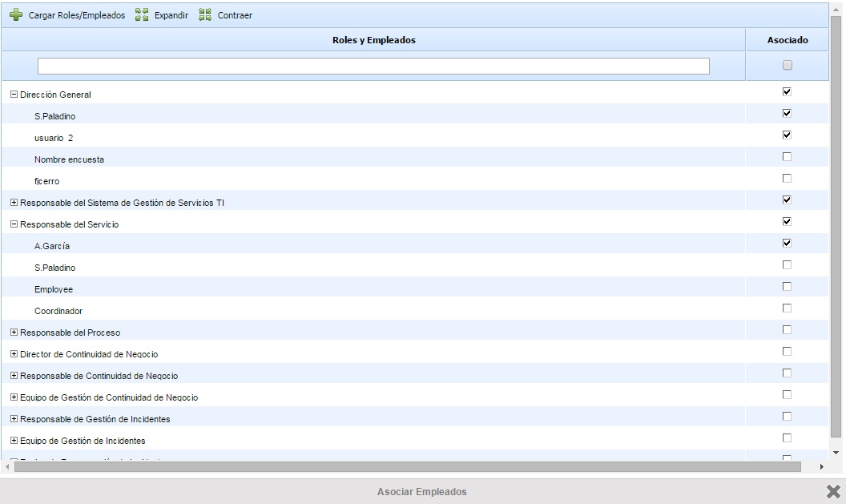Toggle the header Asociado select-all checkbox
846x504 pixels.
point(787,66)
